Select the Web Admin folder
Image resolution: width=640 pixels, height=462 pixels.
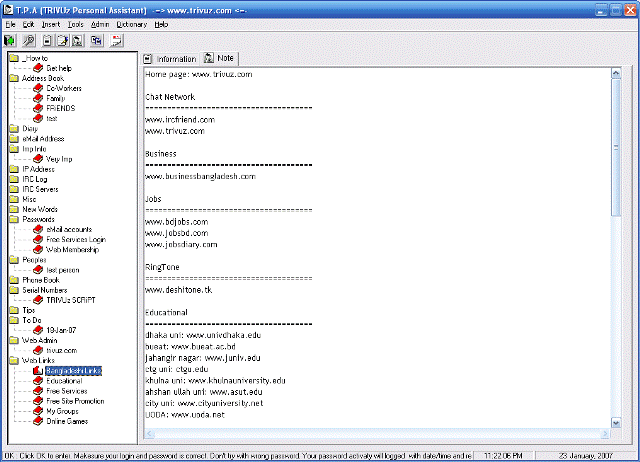pyautogui.click(x=40, y=340)
